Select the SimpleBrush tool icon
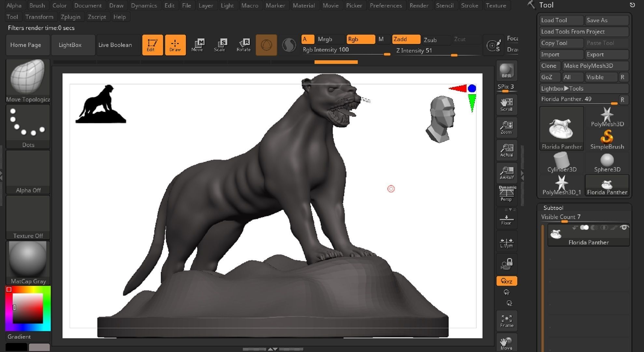The height and width of the screenshot is (352, 644). click(607, 140)
